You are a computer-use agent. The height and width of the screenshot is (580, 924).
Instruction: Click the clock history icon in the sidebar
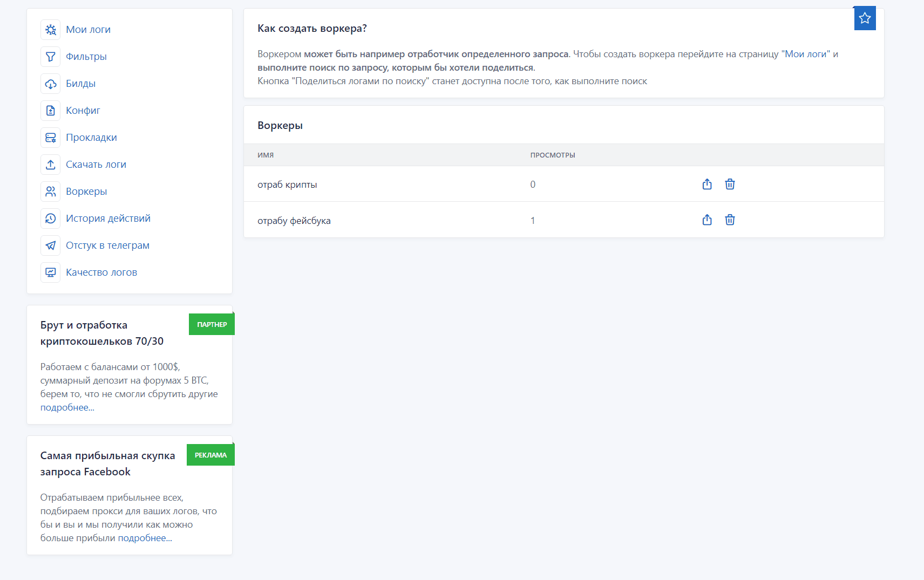[x=51, y=219]
